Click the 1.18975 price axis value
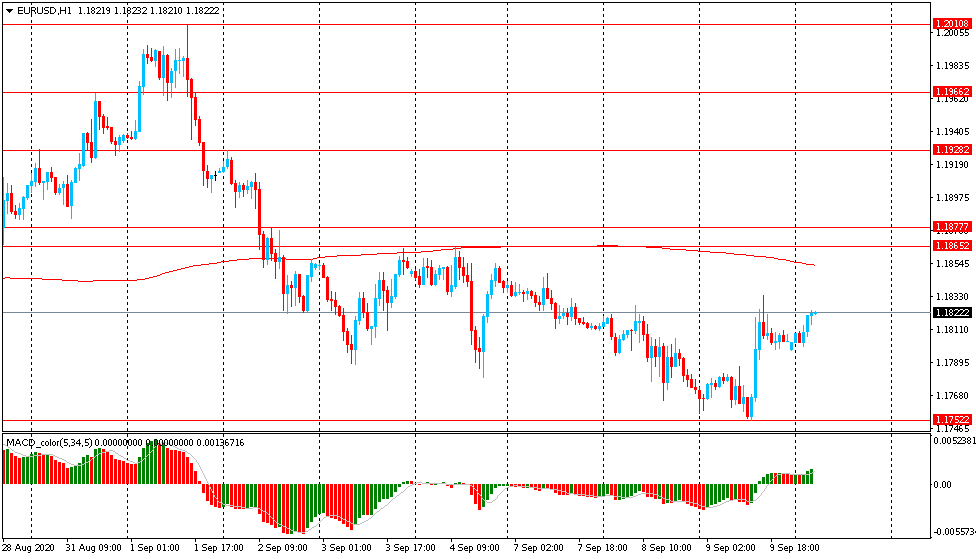This screenshot has width=976, height=559. pos(952,197)
